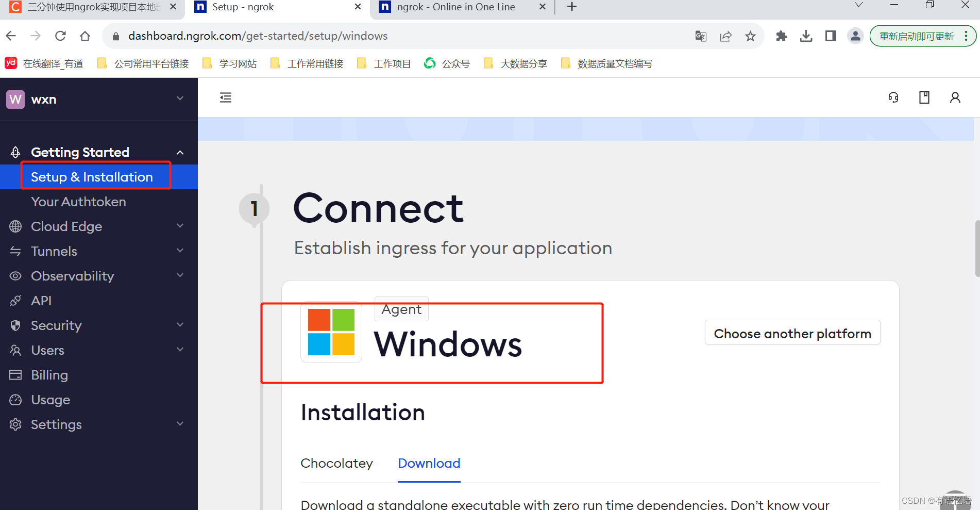Open the support headset icon

pos(893,97)
